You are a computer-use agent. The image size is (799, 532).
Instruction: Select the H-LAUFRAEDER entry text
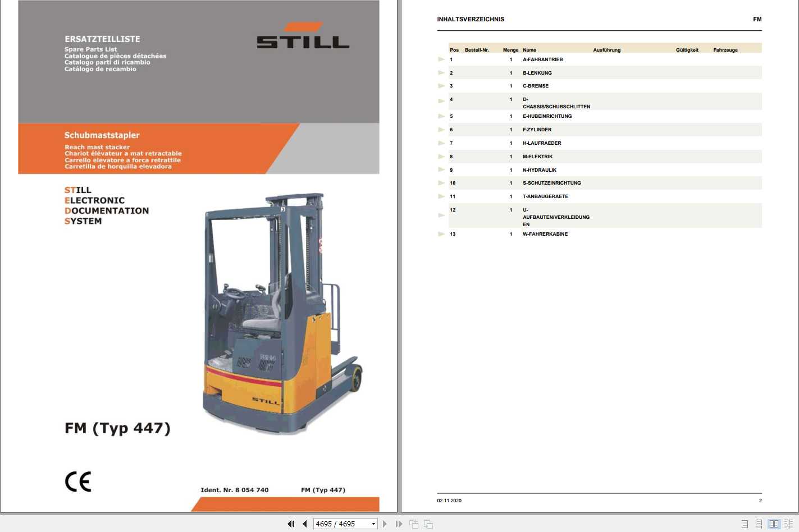[542, 143]
